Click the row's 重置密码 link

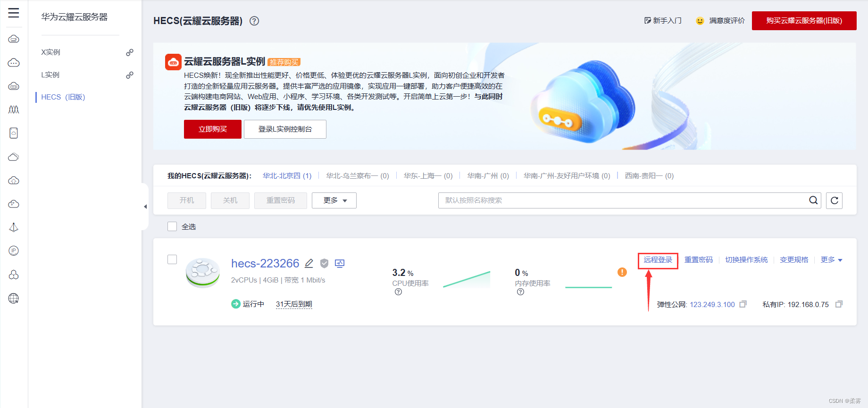699,260
